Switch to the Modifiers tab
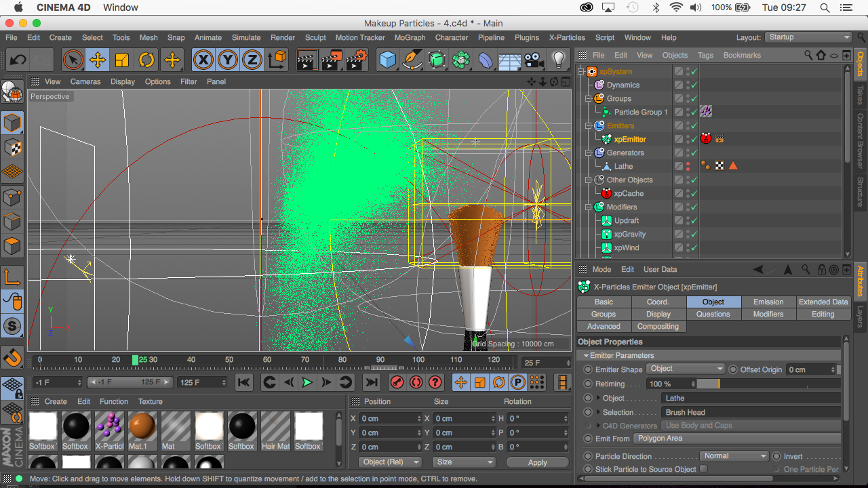The height and width of the screenshot is (488, 868). pyautogui.click(x=768, y=314)
